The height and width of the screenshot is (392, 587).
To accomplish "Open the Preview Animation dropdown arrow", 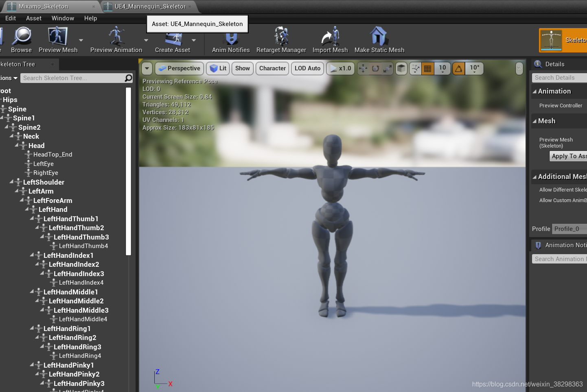I will [146, 40].
